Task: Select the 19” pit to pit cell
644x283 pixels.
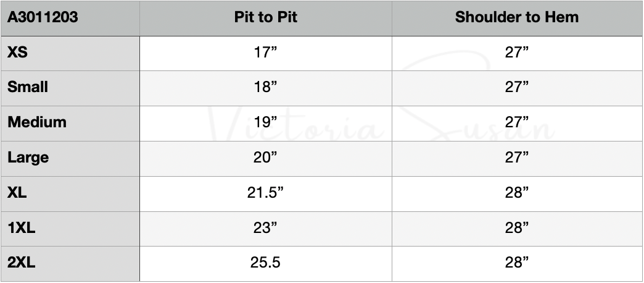Action: (266, 122)
